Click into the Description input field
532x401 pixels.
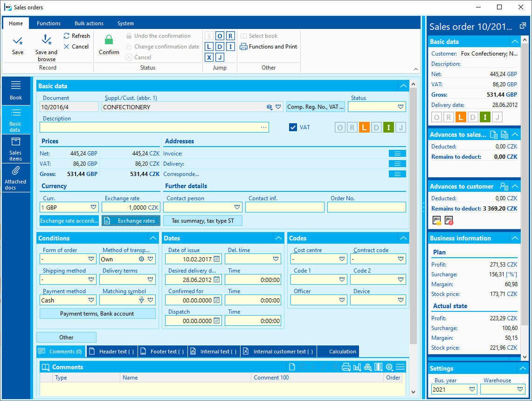pyautogui.click(x=149, y=127)
